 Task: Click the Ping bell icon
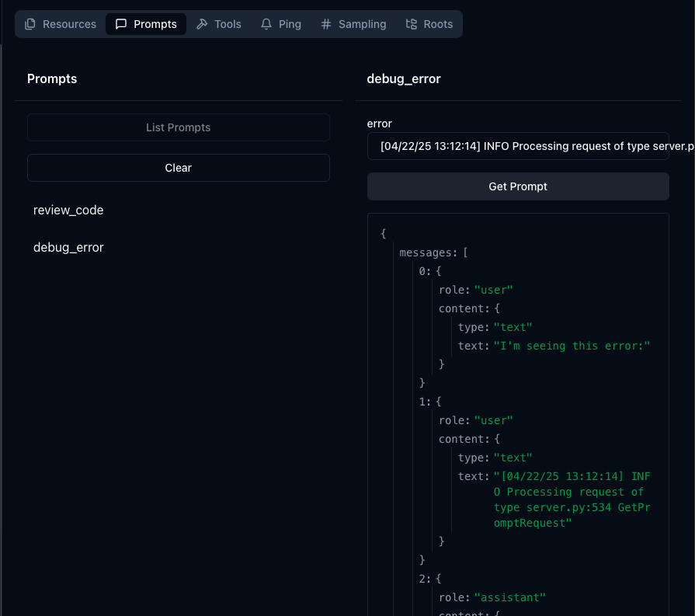(x=266, y=24)
